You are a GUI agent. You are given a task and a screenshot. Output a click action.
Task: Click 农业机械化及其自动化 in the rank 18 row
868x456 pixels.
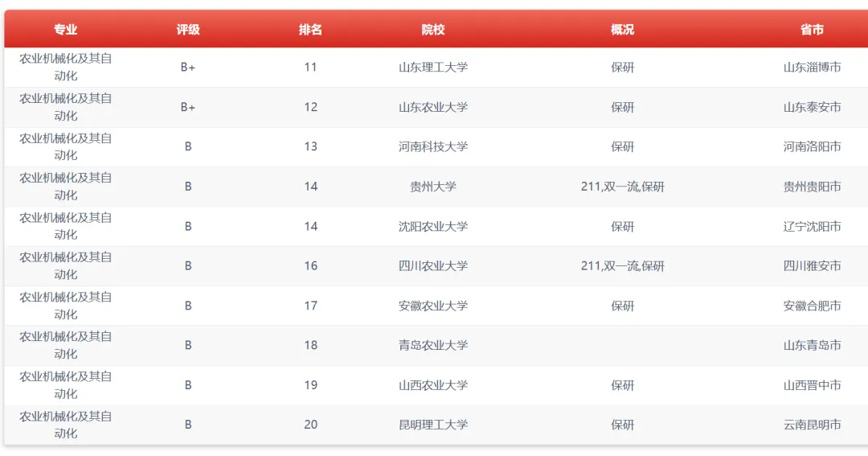pyautogui.click(x=65, y=345)
